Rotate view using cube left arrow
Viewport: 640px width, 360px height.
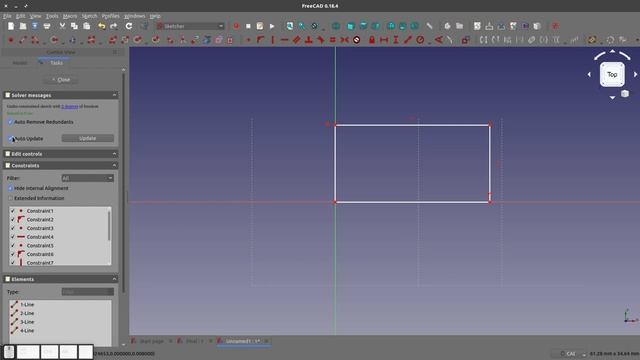tap(589, 75)
